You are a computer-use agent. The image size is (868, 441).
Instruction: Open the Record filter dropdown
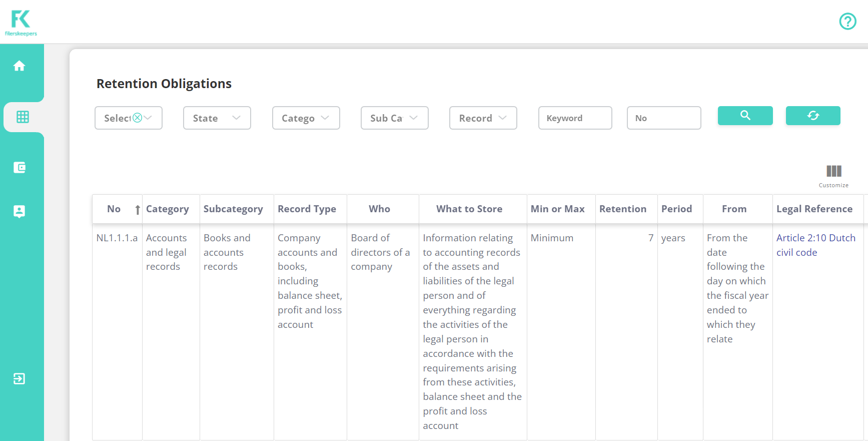pos(483,118)
